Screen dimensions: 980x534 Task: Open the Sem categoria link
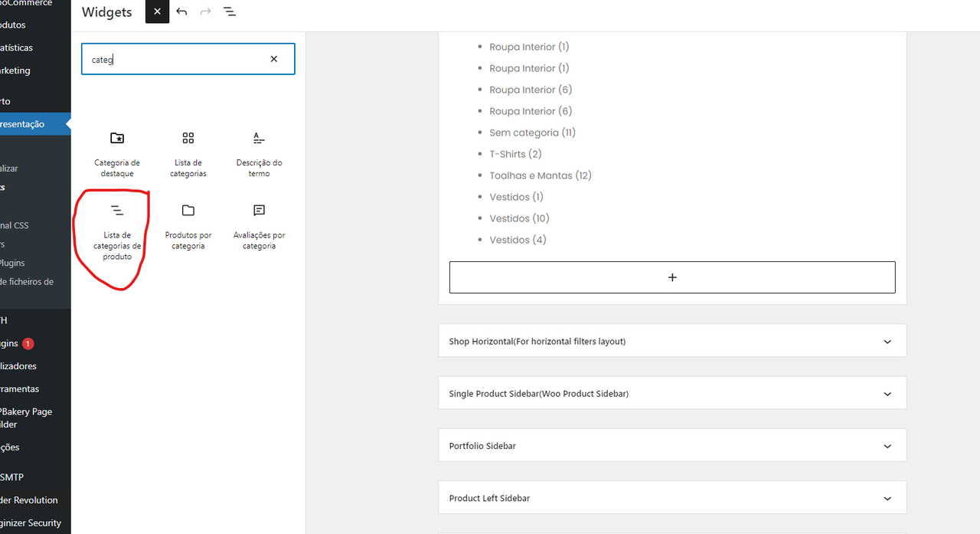524,133
